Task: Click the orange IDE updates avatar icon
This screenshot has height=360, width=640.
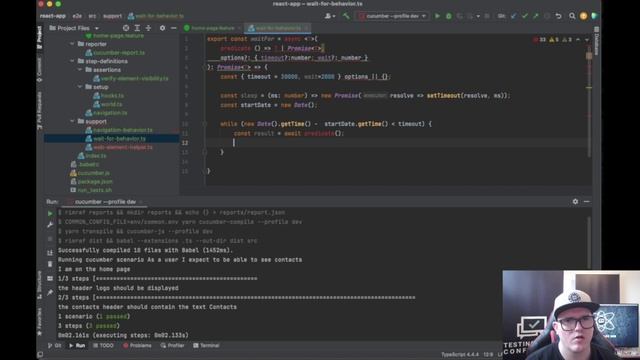Action: point(583,16)
